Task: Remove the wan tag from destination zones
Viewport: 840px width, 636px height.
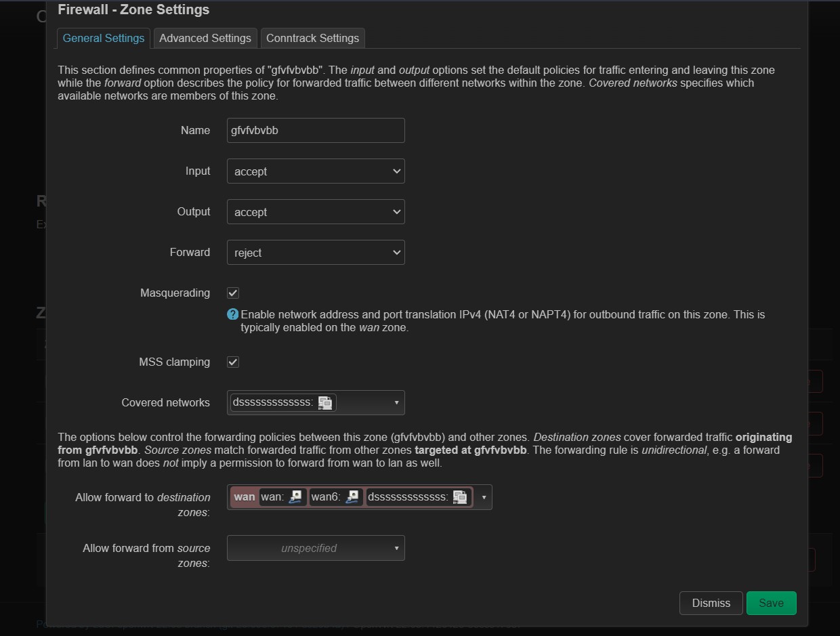Action: (x=243, y=496)
